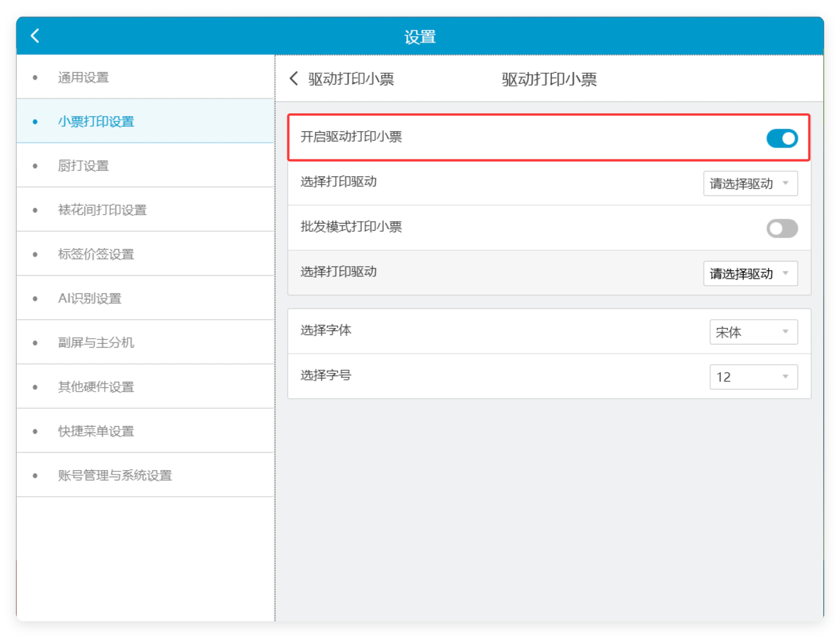
Task: Select 通用设置 in the sidebar
Action: [x=145, y=77]
